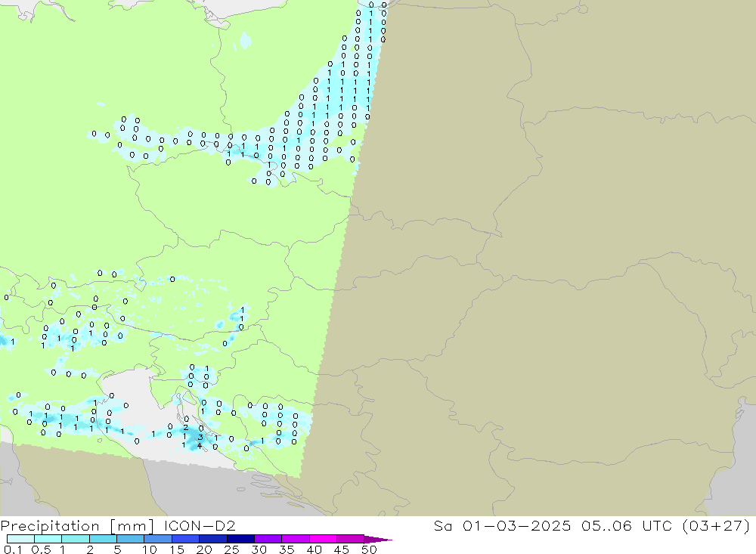Select the 20–25 mm dark blue swatch
The height and width of the screenshot is (554, 756).
click(x=213, y=539)
